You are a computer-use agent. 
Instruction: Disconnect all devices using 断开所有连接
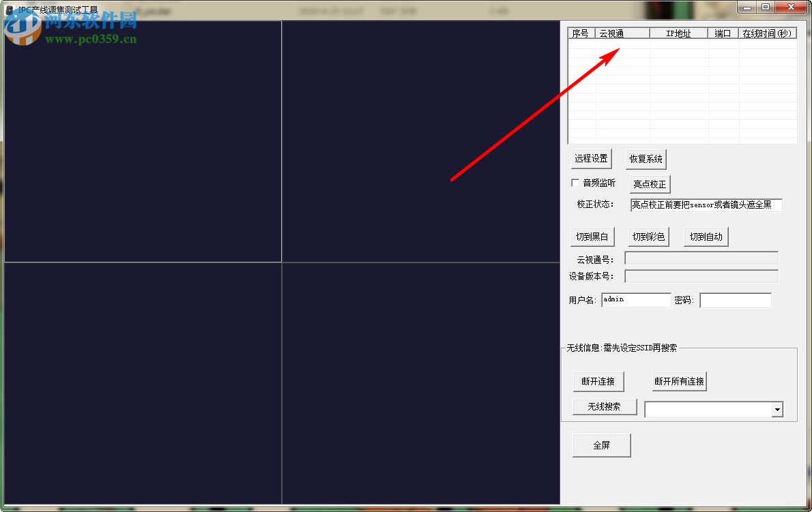(680, 381)
